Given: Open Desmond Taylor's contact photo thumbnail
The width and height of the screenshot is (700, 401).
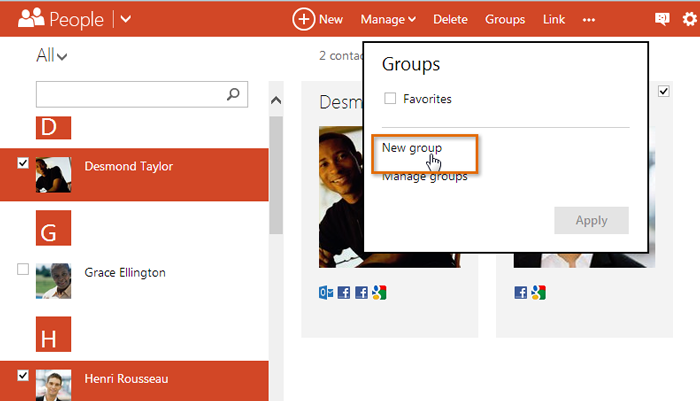Looking at the screenshot, I should click(53, 175).
